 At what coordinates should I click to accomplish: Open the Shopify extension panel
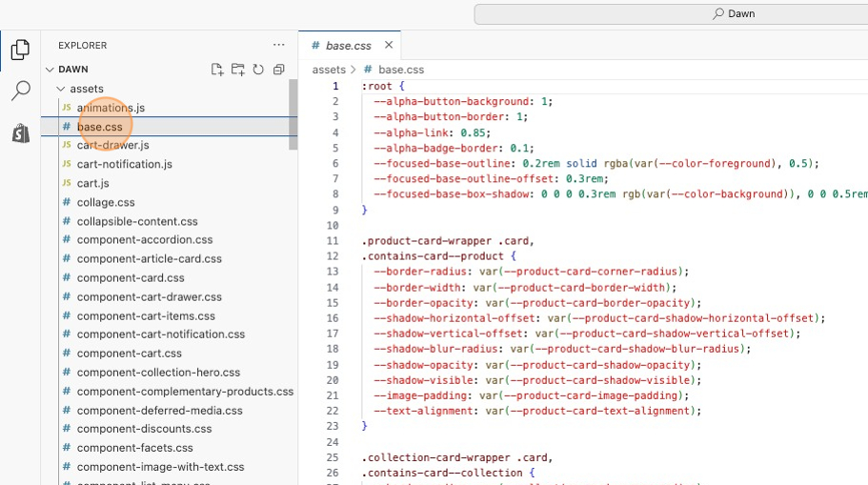[20, 133]
